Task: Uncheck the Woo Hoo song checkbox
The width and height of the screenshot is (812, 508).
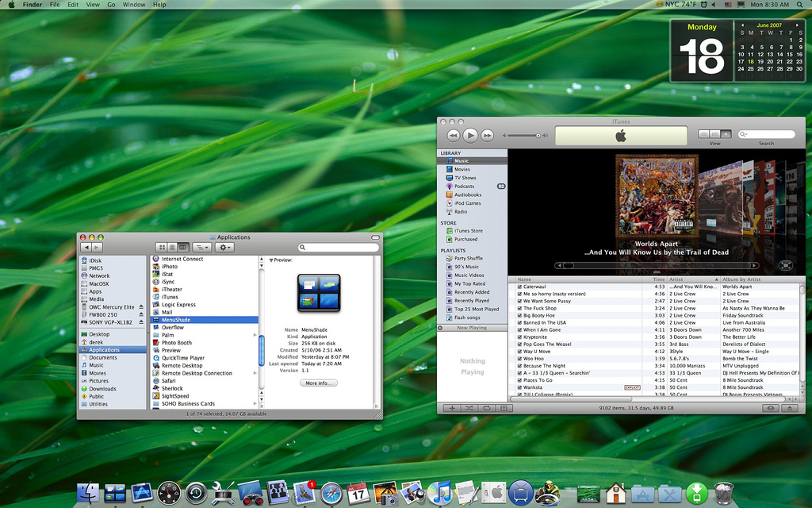Action: tap(519, 359)
